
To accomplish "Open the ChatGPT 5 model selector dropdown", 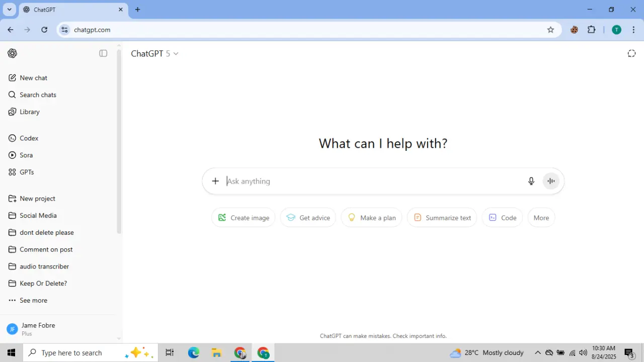I will click(x=154, y=54).
